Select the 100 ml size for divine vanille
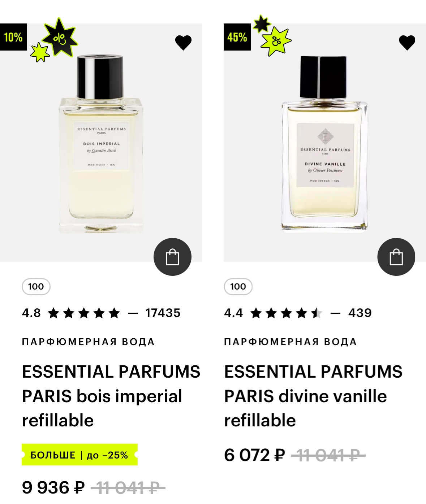This screenshot has width=426, height=504. pyautogui.click(x=238, y=287)
